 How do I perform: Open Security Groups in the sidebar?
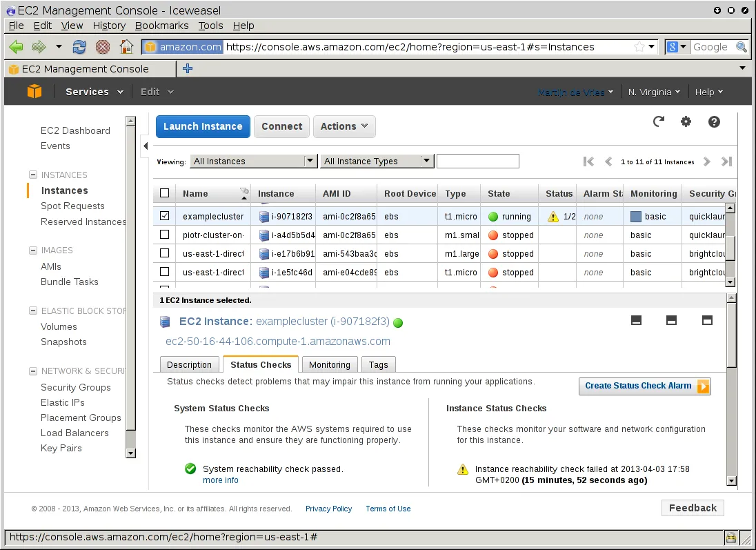tap(76, 387)
